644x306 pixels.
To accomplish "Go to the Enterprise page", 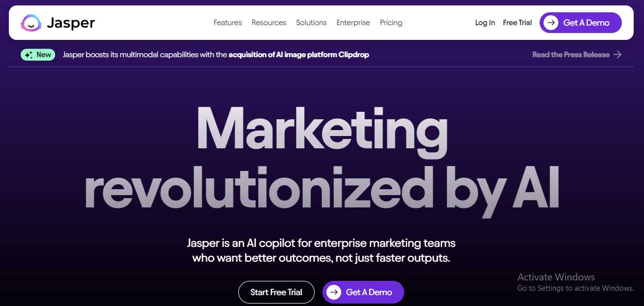I will tap(353, 23).
